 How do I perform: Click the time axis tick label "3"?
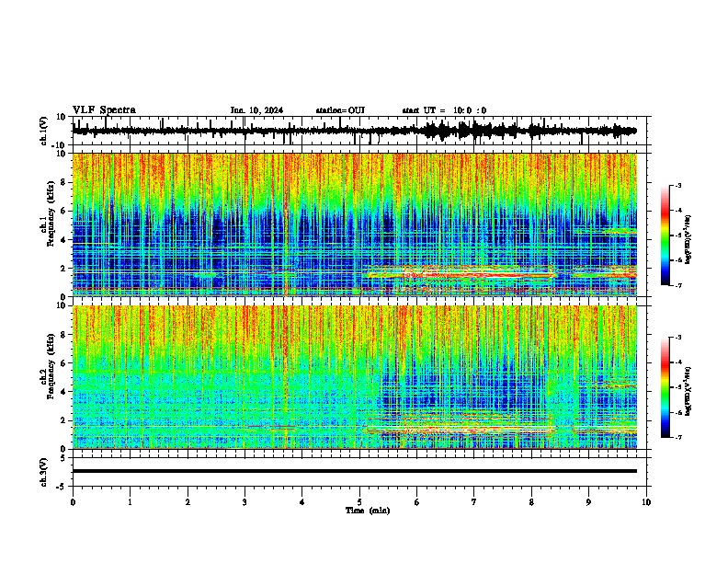(245, 502)
